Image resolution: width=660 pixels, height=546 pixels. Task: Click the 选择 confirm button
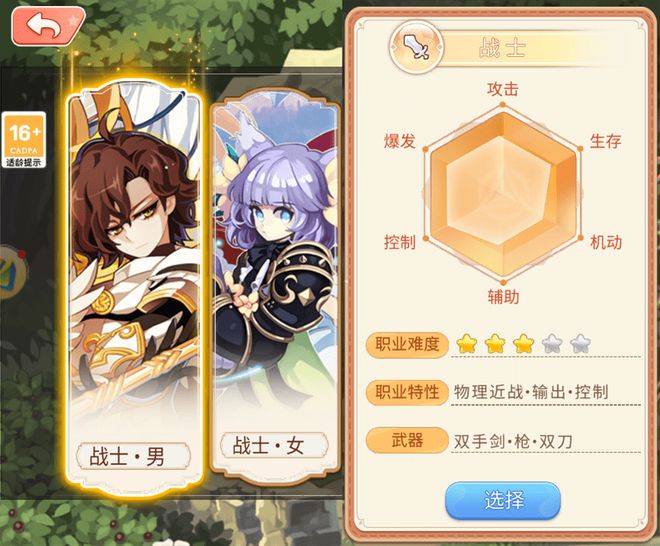(x=503, y=501)
